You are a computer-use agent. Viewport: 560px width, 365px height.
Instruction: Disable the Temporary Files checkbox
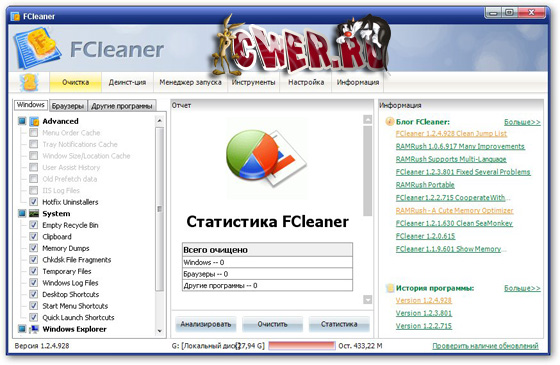[x=34, y=271]
